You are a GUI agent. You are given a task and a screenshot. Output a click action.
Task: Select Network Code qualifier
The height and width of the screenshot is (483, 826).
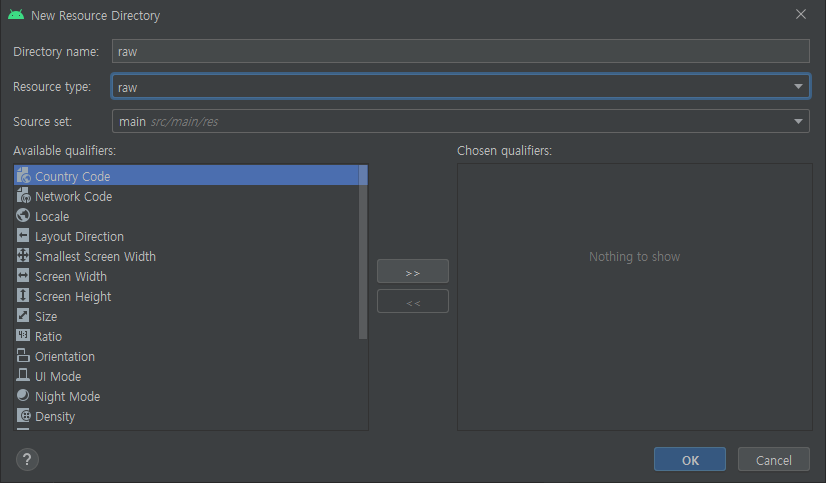coord(186,195)
